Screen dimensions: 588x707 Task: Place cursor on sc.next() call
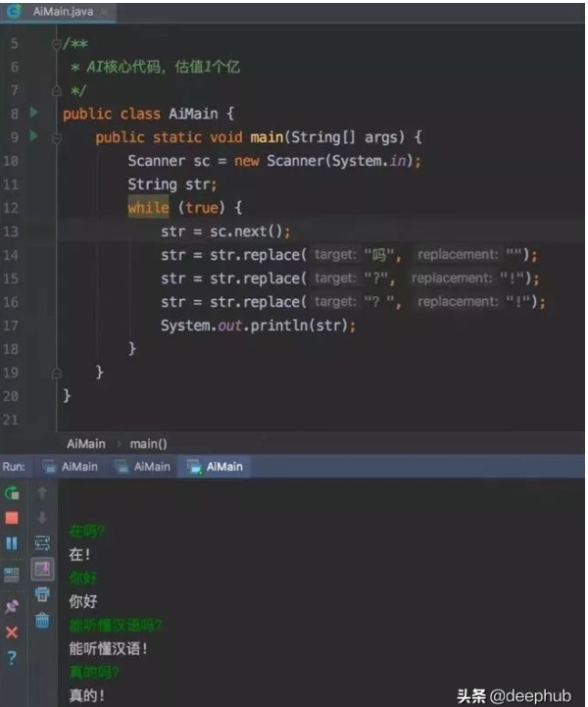[246, 231]
